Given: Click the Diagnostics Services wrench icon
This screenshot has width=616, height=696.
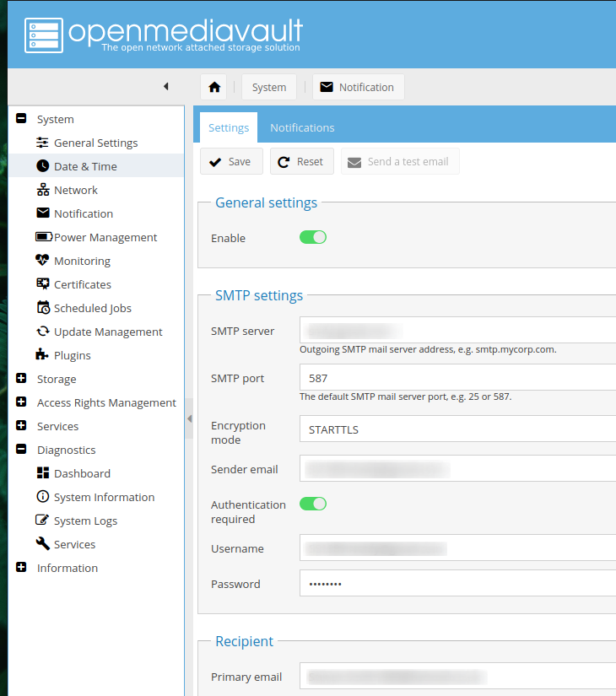Looking at the screenshot, I should pyautogui.click(x=43, y=543).
